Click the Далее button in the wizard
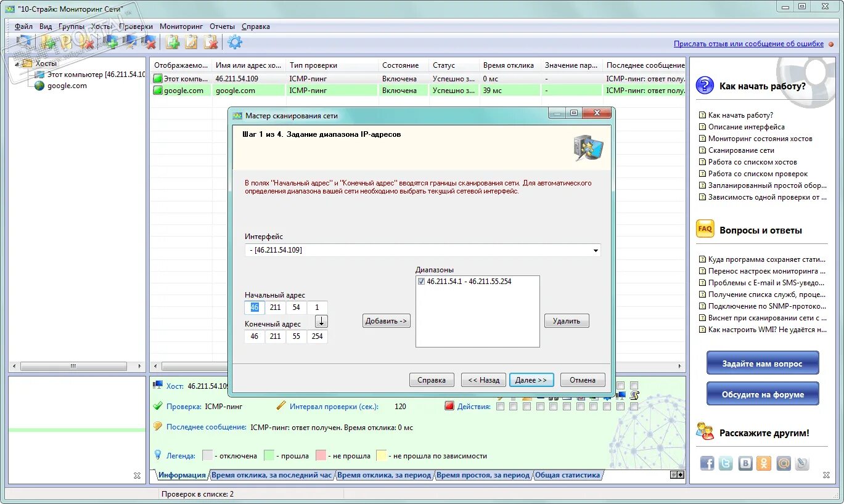 click(531, 380)
